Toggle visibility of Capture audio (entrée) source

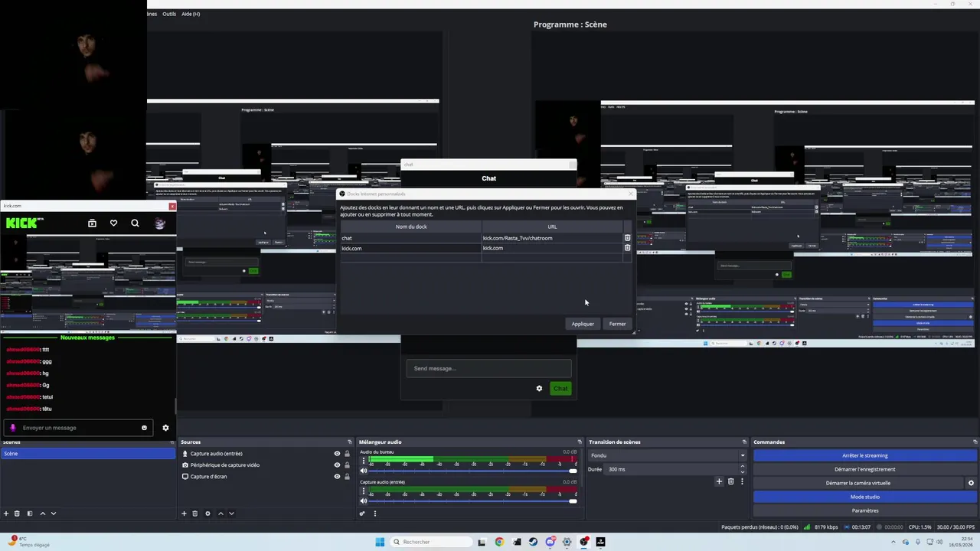click(337, 454)
